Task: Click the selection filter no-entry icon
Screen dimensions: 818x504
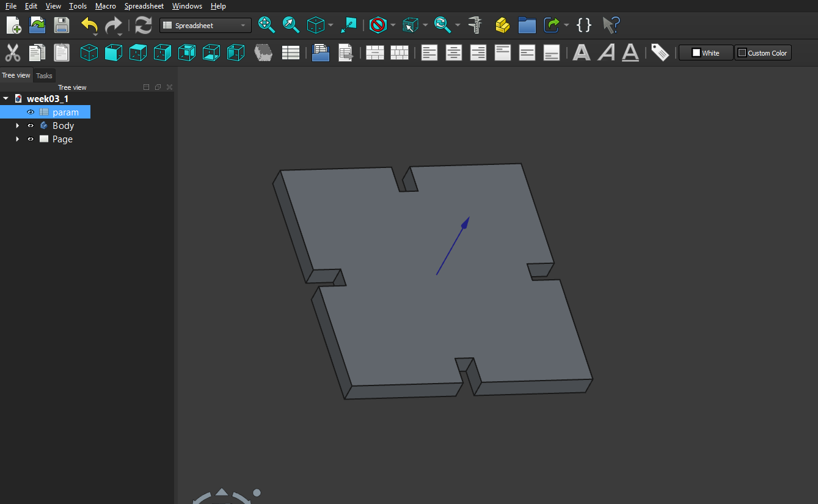Action: coord(379,25)
